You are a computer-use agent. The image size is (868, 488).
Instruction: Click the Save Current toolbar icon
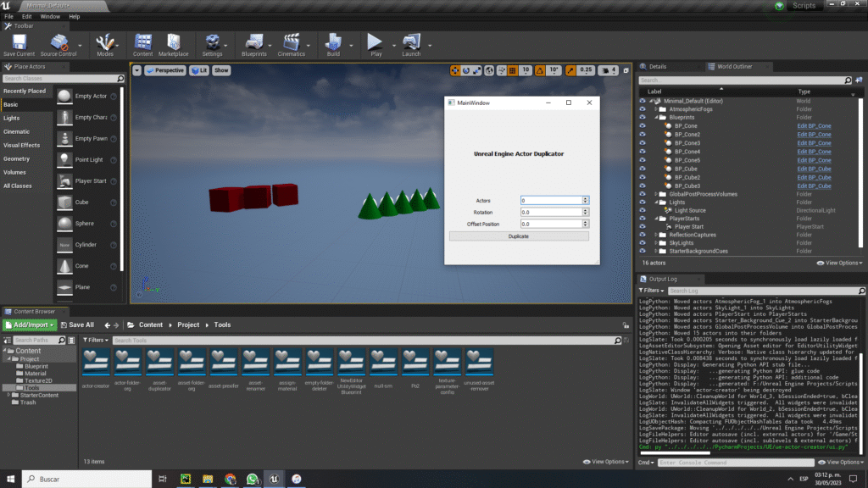[x=19, y=45]
